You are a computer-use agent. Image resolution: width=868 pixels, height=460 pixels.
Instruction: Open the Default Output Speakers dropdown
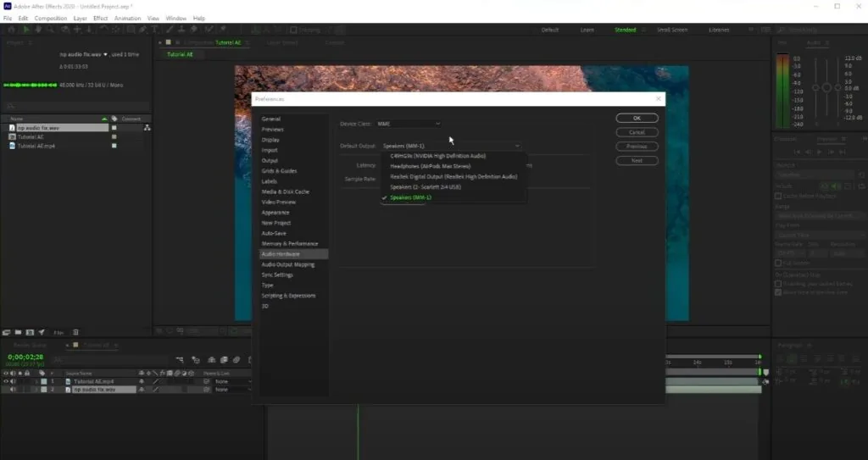coord(451,147)
